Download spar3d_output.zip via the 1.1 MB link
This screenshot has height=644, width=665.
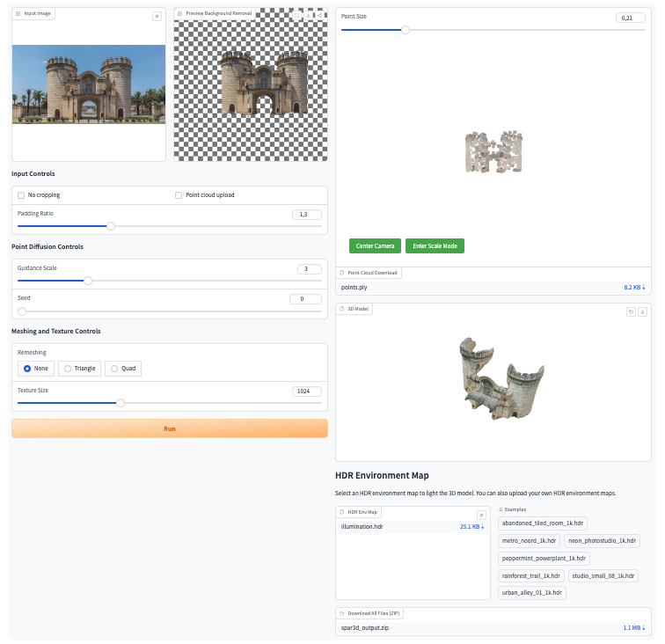(634, 628)
